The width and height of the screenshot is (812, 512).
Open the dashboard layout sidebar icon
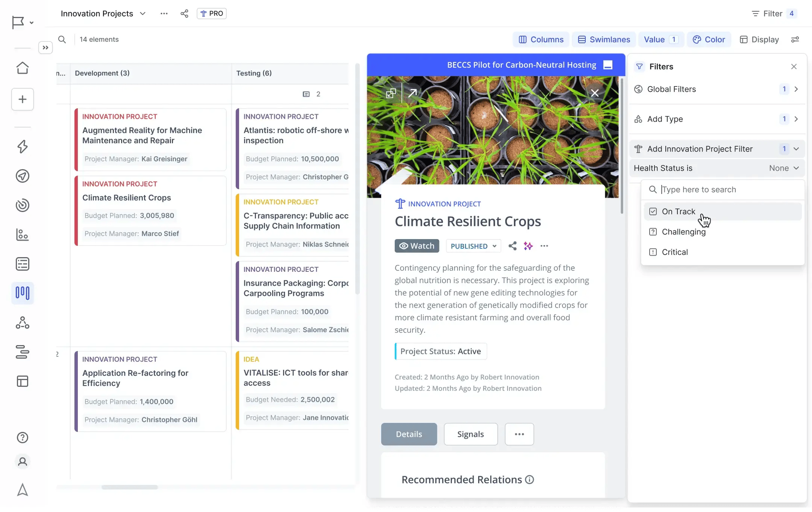coord(23,381)
